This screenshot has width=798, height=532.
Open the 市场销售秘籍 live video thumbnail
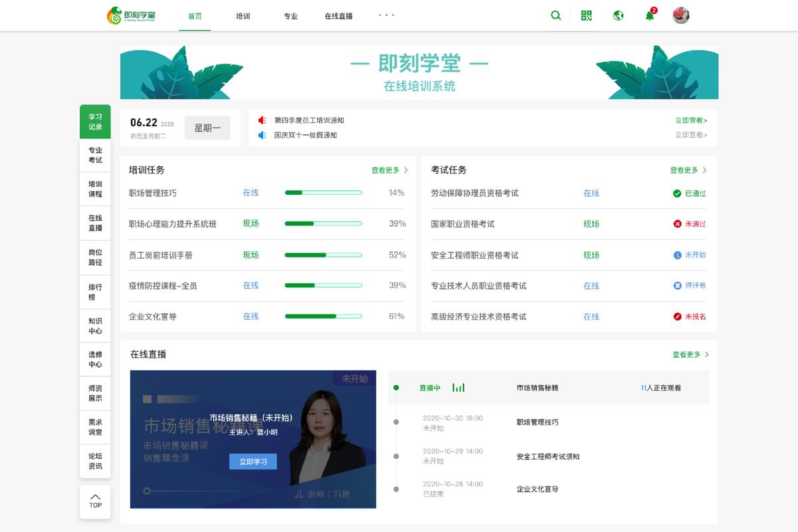pos(253,440)
